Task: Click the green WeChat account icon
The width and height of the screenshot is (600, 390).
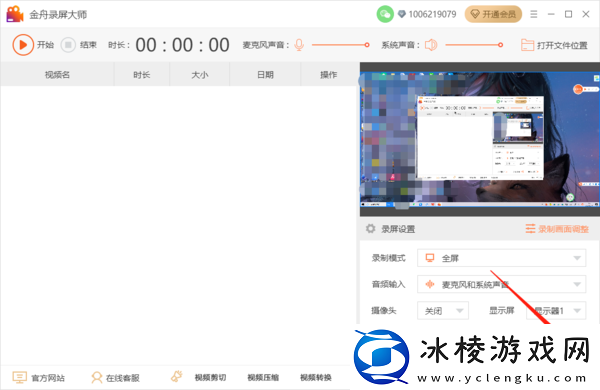Action: click(x=385, y=14)
